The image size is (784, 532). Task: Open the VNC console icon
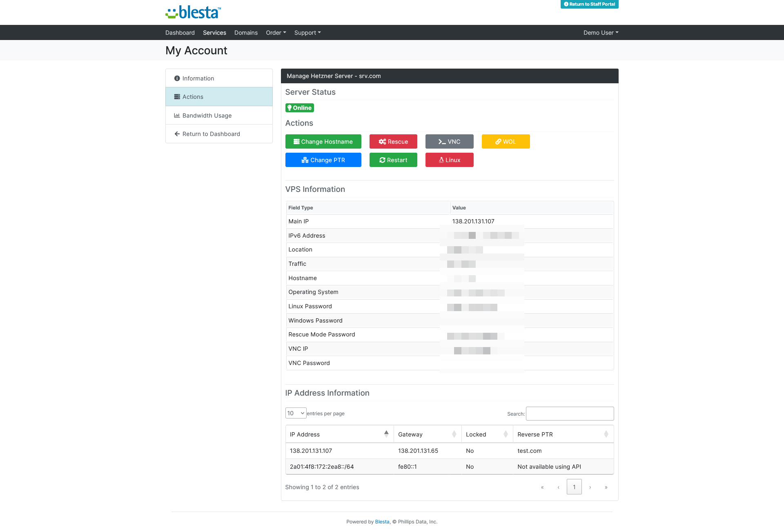click(x=449, y=141)
